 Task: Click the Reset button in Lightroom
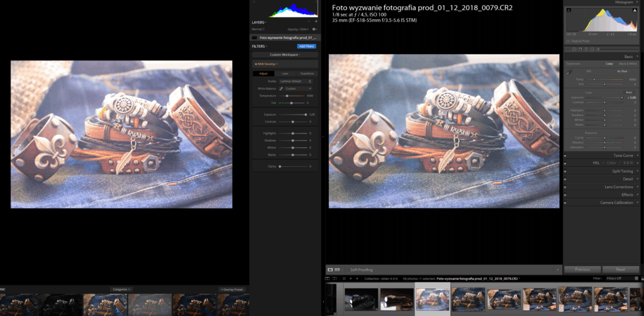pos(621,269)
